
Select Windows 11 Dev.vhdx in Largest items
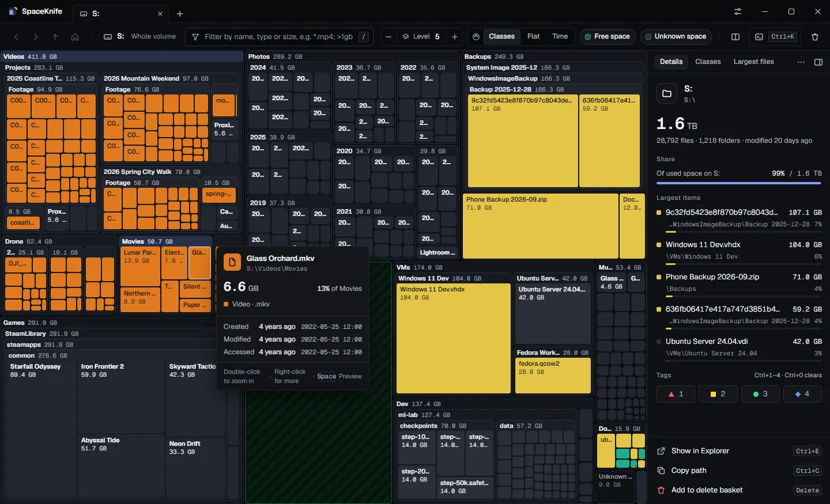(740, 251)
